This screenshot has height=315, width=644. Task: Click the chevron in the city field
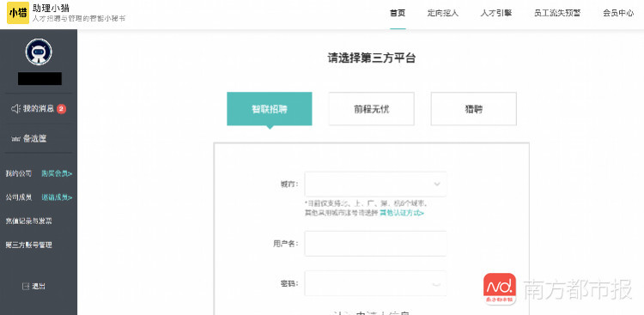point(437,184)
